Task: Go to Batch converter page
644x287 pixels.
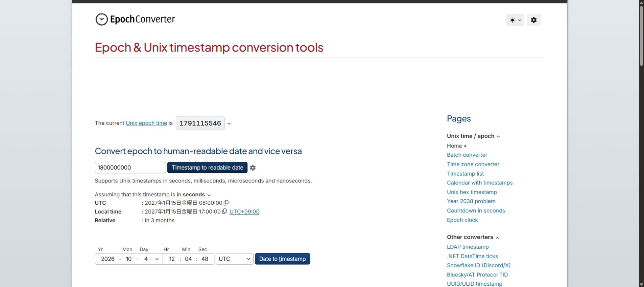Action: [467, 155]
